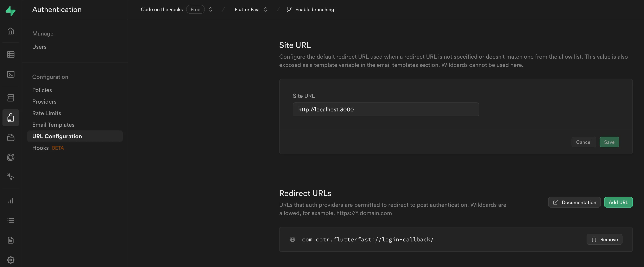
Task: Open the Policies menu item
Action: pyautogui.click(x=42, y=90)
